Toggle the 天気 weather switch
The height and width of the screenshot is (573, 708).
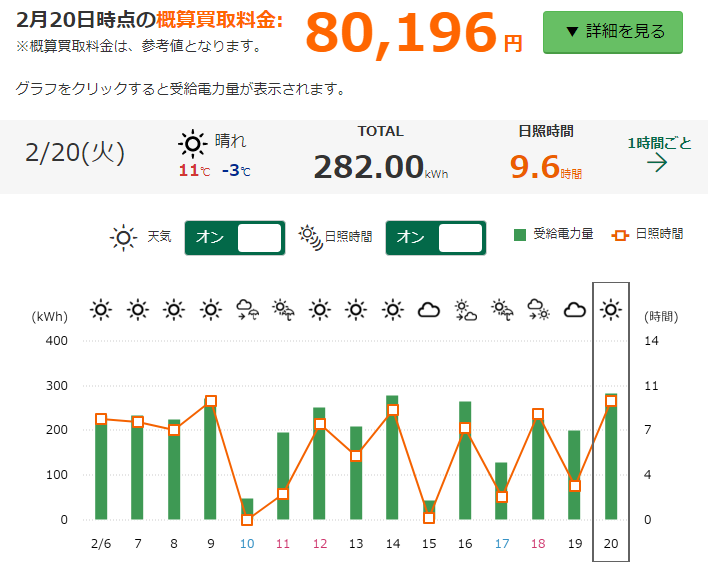coord(235,238)
